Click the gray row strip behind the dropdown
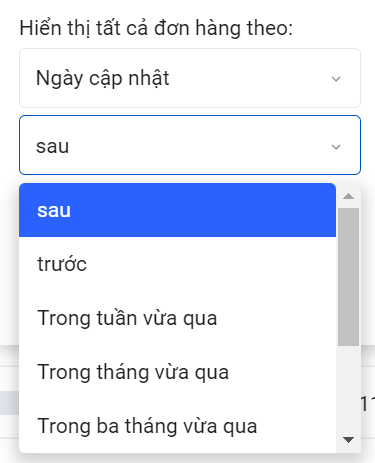The height and width of the screenshot is (463, 375). [9, 403]
